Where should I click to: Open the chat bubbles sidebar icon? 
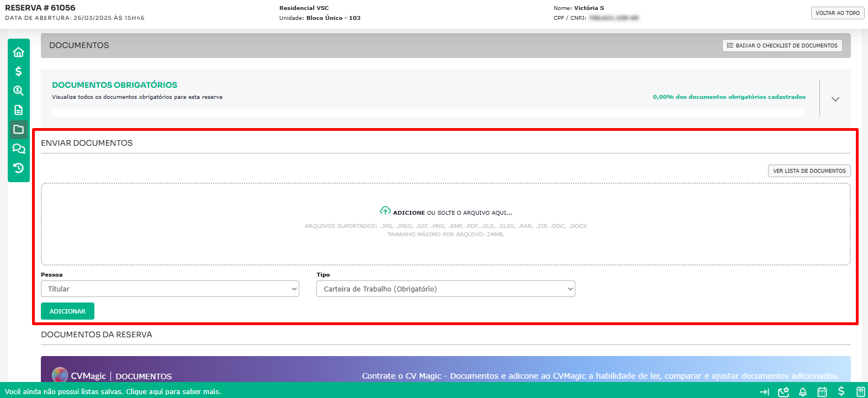(x=18, y=148)
